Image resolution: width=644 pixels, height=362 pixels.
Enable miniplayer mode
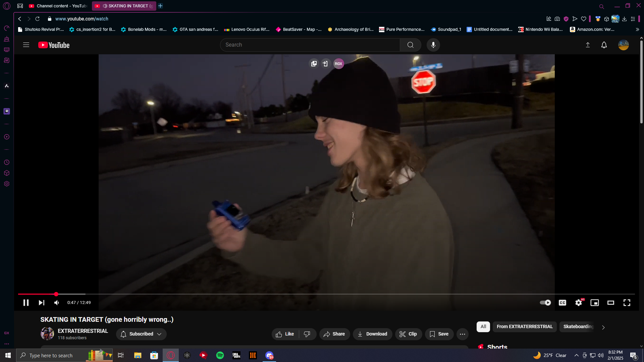pyautogui.click(x=594, y=303)
